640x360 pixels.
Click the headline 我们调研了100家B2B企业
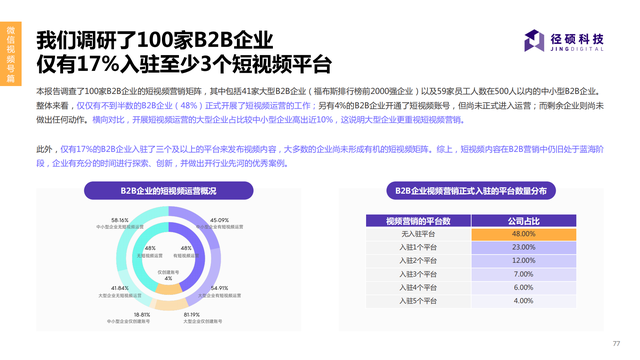click(x=155, y=40)
